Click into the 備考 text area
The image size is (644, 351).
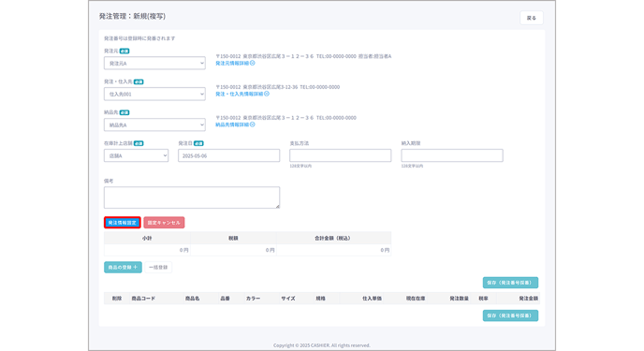(x=192, y=197)
